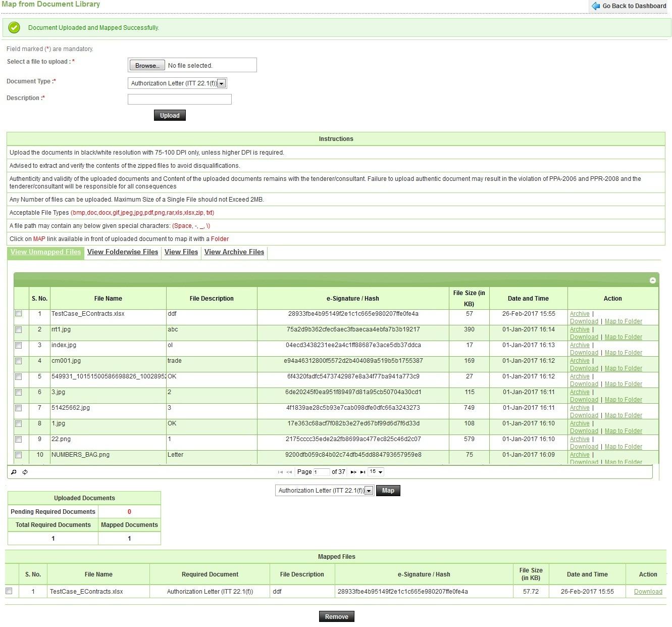Screen dimensions: 672x627
Task: Collapse the unmapped files grid with the round toggle
Action: tap(652, 280)
